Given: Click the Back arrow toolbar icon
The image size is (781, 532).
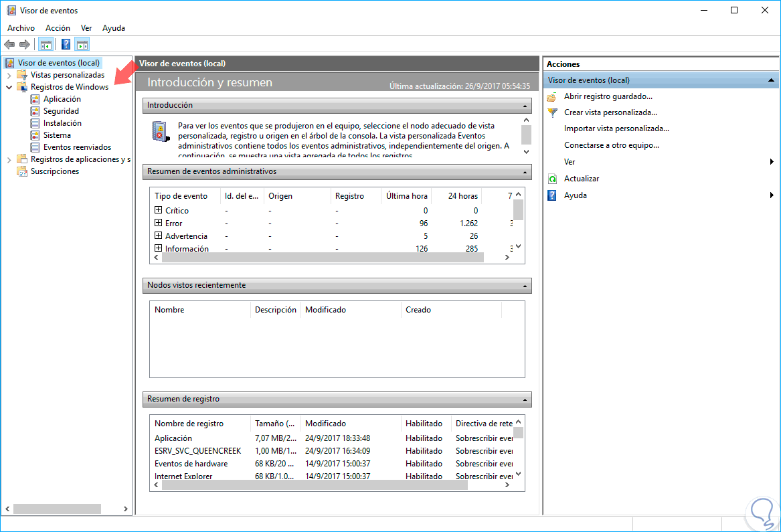Looking at the screenshot, I should tap(9, 45).
